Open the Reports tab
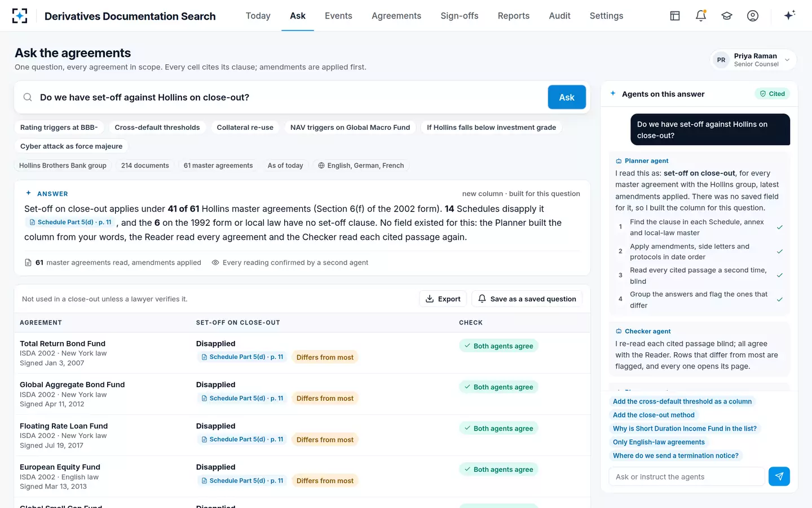 [514, 16]
